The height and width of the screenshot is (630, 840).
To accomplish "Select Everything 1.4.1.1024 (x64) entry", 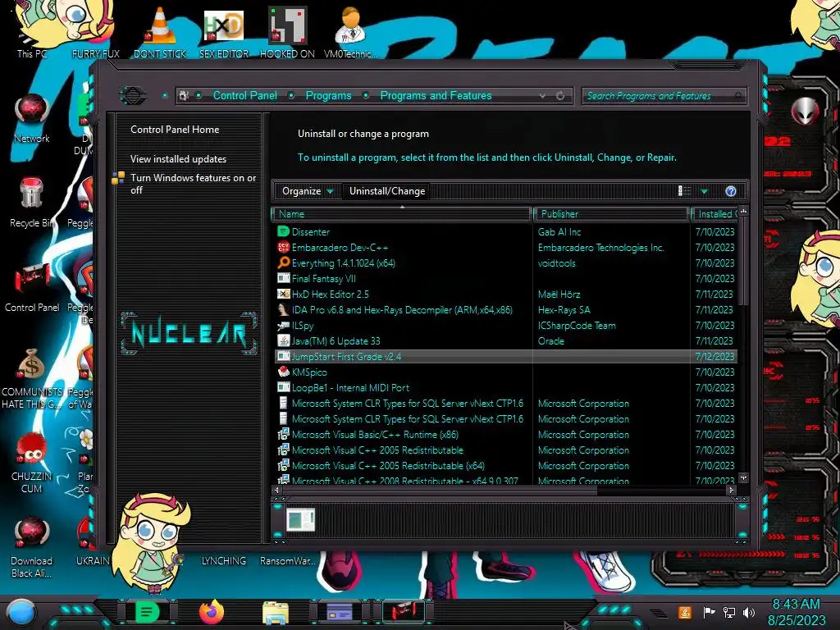I will (505, 263).
